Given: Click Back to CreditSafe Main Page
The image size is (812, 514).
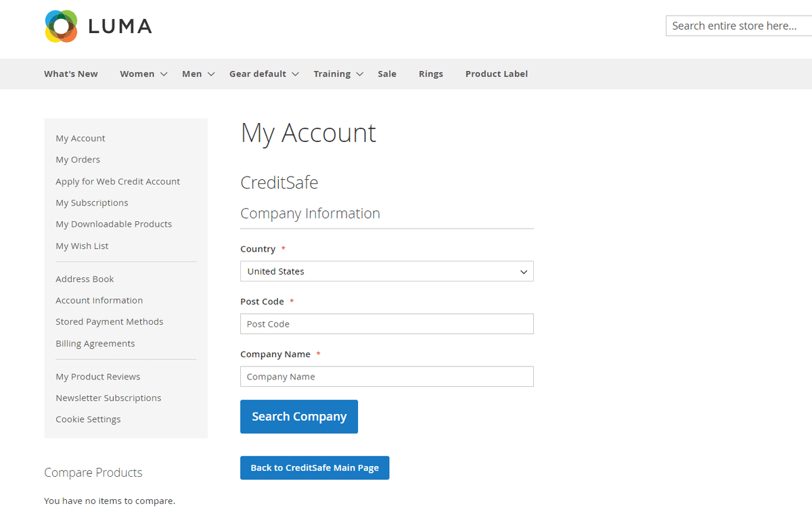Looking at the screenshot, I should (315, 467).
